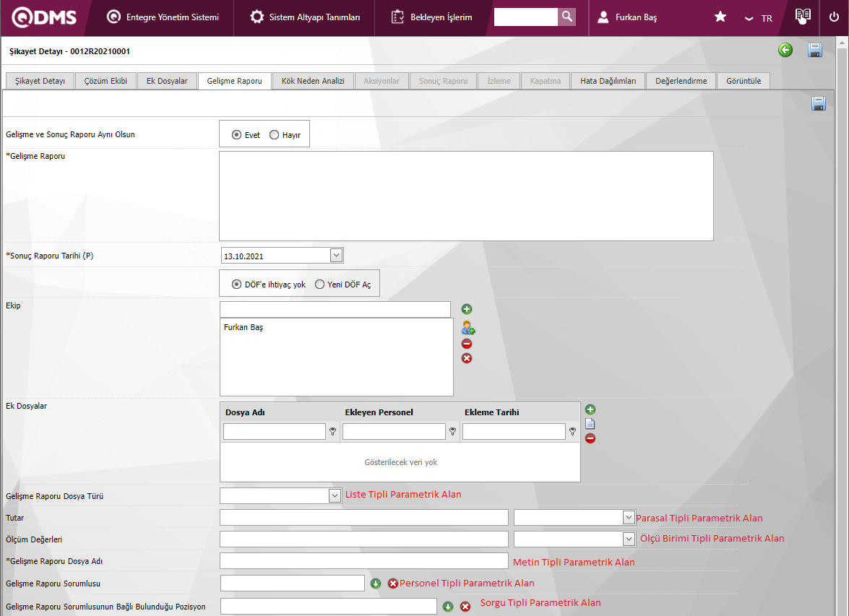849x616 pixels.
Task: Open the Tutar currency dropdown
Action: [x=628, y=517]
